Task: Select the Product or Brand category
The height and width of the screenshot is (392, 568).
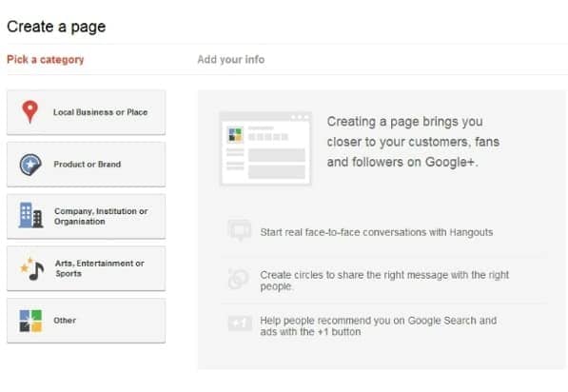Action: point(87,165)
